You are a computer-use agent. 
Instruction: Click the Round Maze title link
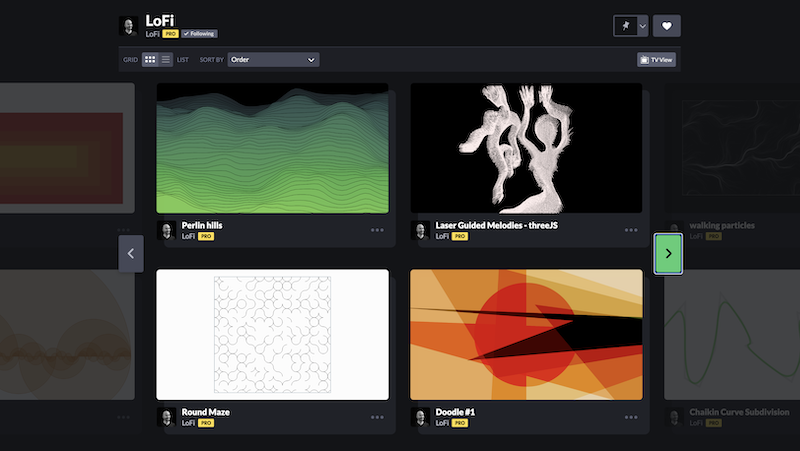click(206, 412)
